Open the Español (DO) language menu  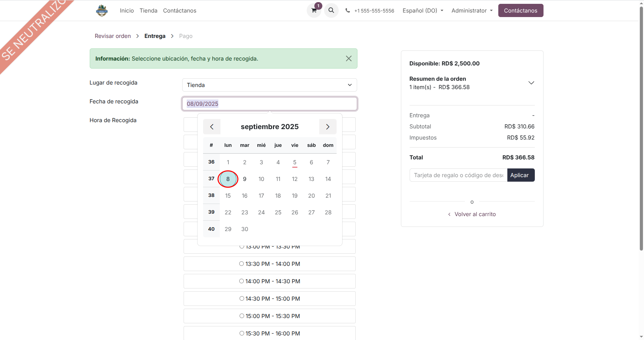422,10
